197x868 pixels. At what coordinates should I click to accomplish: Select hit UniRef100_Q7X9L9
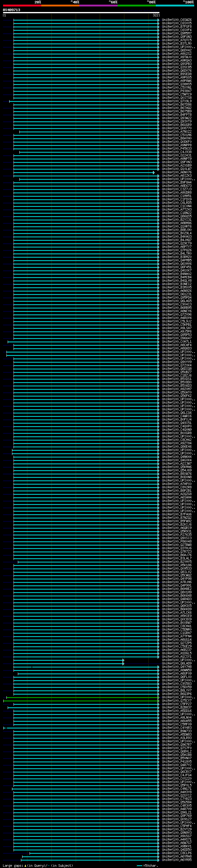click(176, 101)
